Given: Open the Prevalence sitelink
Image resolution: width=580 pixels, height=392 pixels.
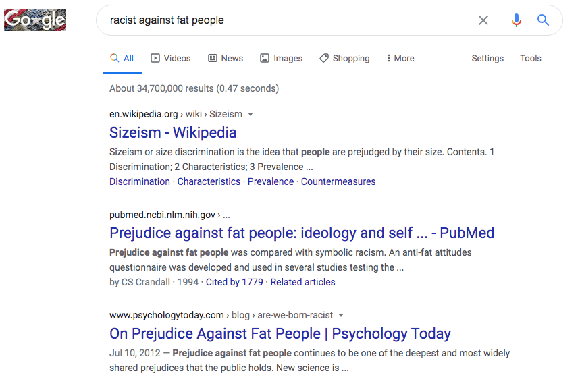Looking at the screenshot, I should 270,181.
